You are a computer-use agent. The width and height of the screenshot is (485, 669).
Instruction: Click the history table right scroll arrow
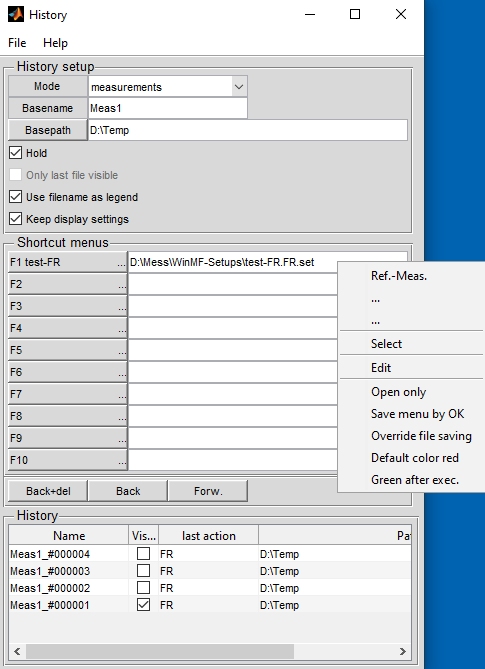coord(403,651)
